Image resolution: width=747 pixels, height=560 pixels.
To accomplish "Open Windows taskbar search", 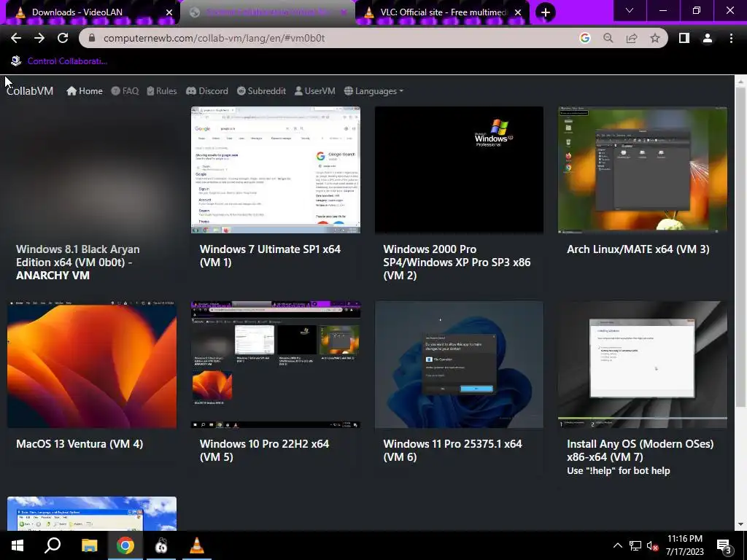I will coord(53,545).
